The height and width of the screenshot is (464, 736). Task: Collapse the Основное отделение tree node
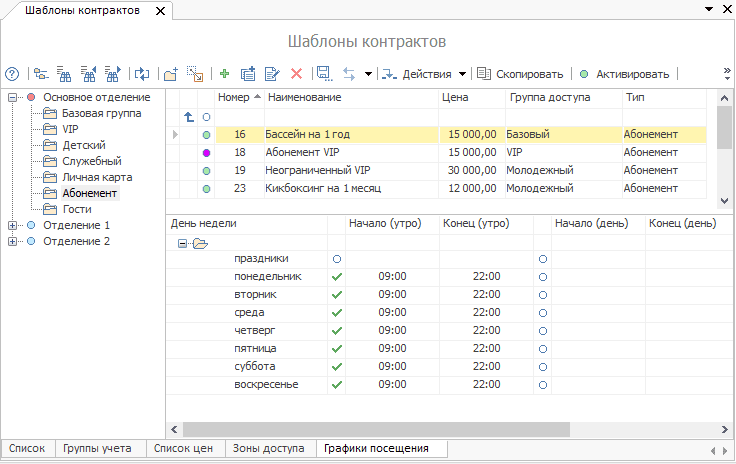click(x=12, y=98)
